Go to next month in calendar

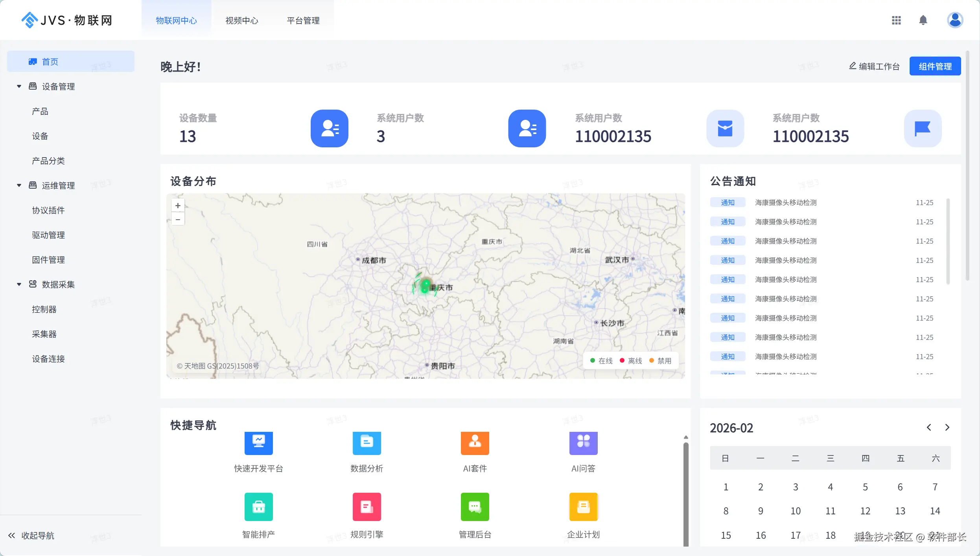coord(947,428)
